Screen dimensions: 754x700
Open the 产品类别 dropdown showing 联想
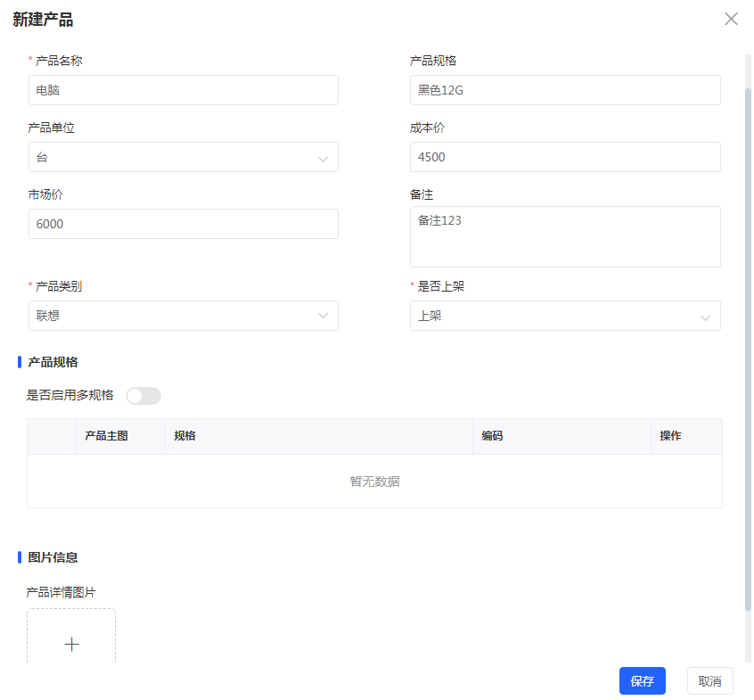point(184,316)
